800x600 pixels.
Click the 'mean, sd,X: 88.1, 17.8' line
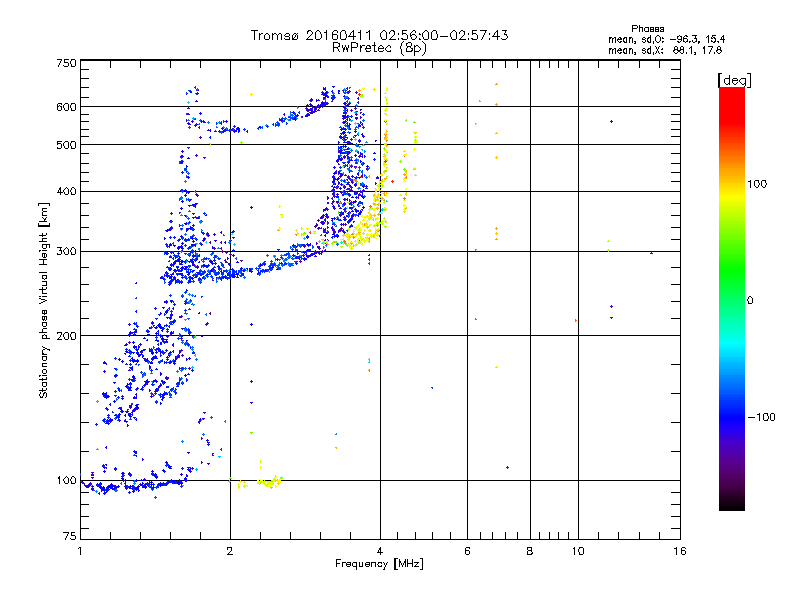tap(665, 51)
